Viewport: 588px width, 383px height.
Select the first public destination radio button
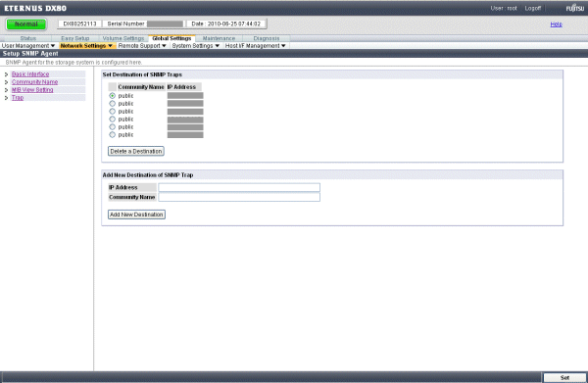[112, 96]
